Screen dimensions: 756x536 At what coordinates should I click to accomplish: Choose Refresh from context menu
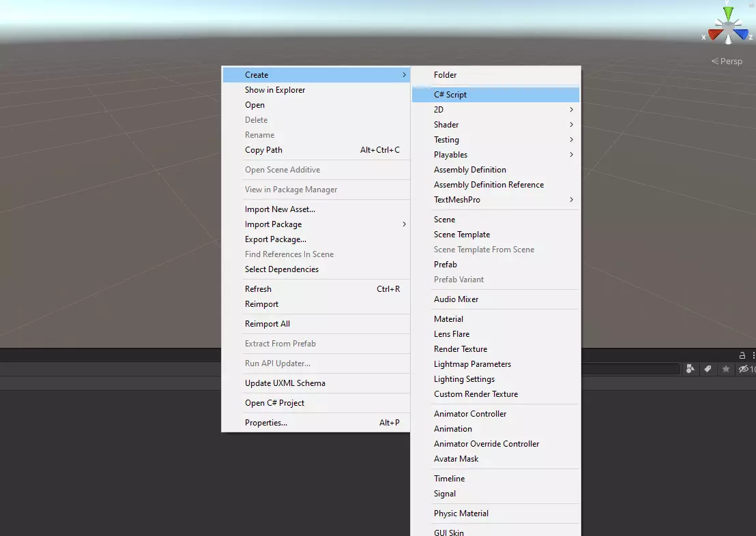pos(316,288)
